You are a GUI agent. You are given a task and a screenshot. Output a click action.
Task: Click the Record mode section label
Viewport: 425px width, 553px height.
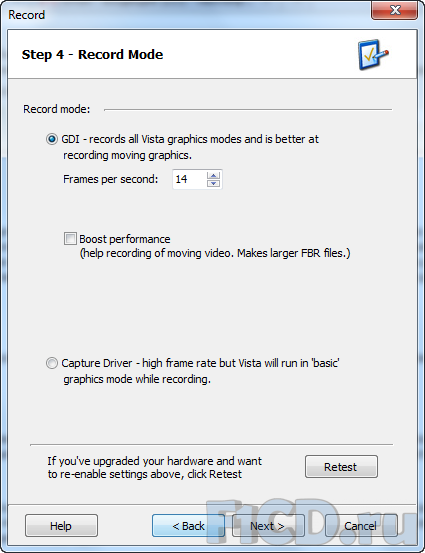point(57,109)
